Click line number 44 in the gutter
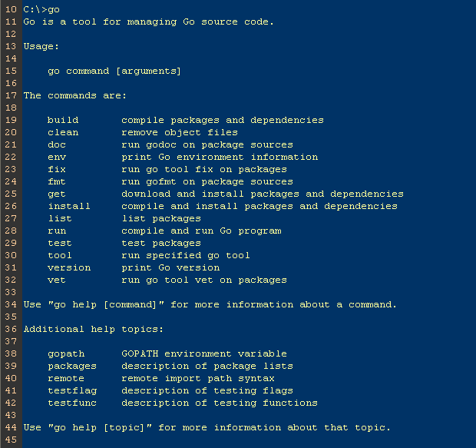This screenshot has height=448, width=476. pos(10,427)
